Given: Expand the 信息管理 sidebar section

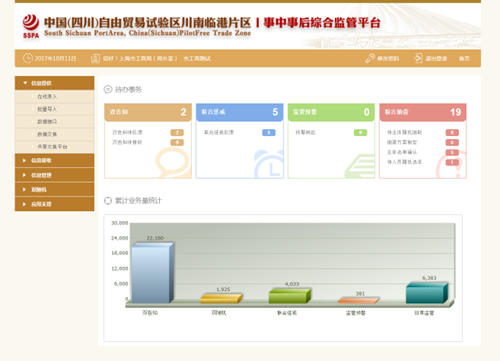Looking at the screenshot, I should click(x=54, y=175).
